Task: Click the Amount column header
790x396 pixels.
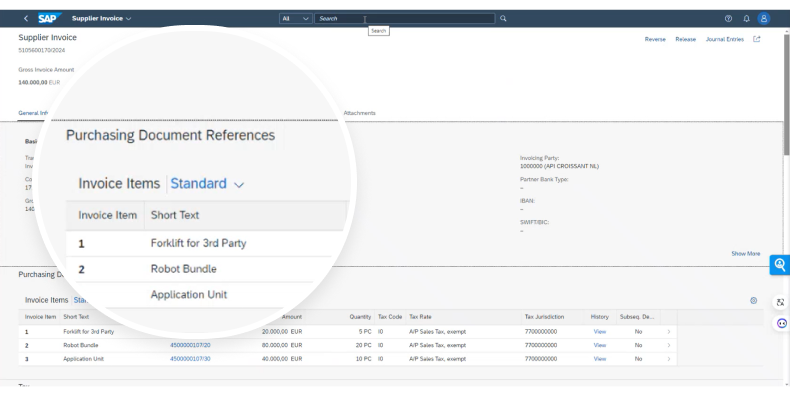Action: coord(292,317)
